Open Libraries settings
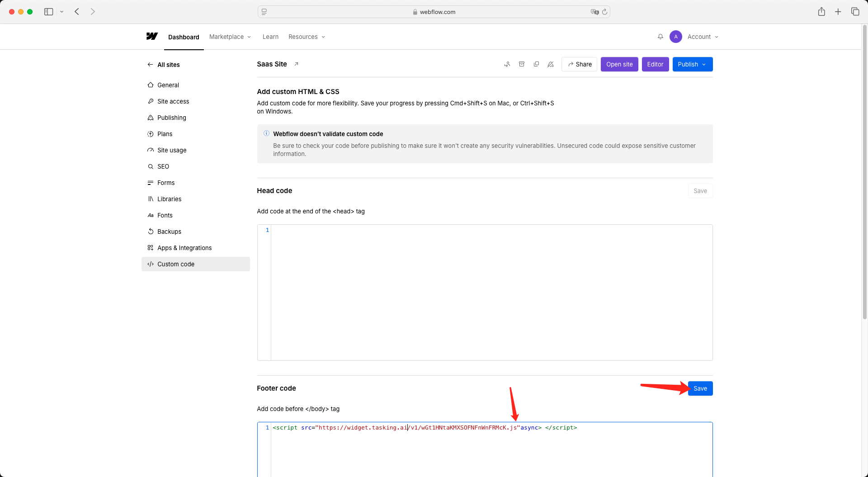Image resolution: width=868 pixels, height=477 pixels. (195, 199)
